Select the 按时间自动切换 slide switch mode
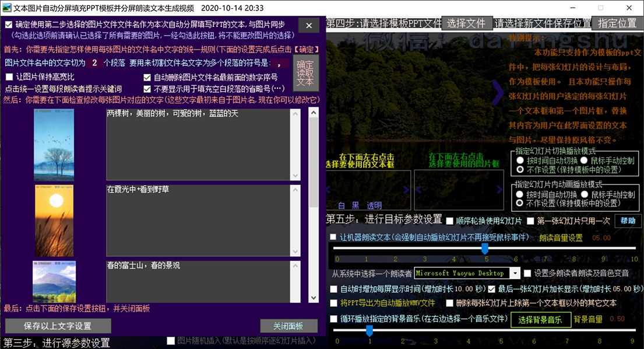This screenshot has height=349, width=644. click(x=520, y=160)
